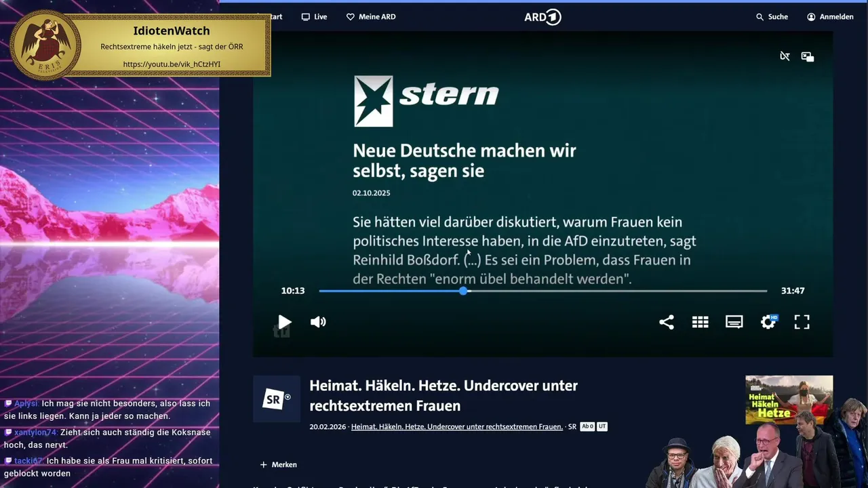This screenshot has width=868, height=488.
Task: Click the total duration 31:47
Action: (793, 291)
